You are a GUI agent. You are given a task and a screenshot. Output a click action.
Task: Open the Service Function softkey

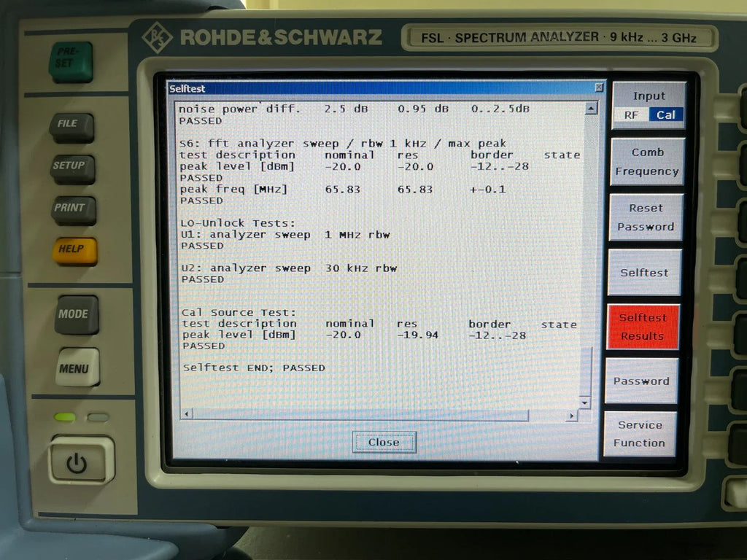click(639, 434)
